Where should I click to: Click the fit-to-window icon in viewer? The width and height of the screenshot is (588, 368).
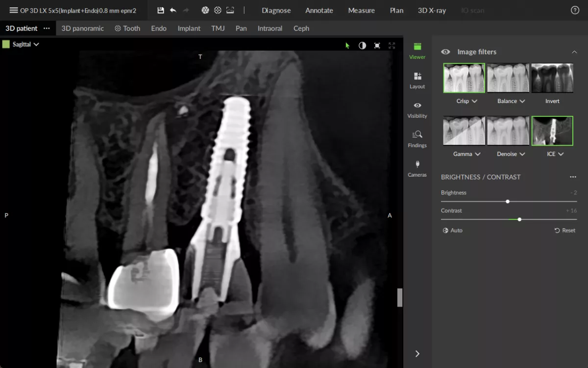coord(377,46)
